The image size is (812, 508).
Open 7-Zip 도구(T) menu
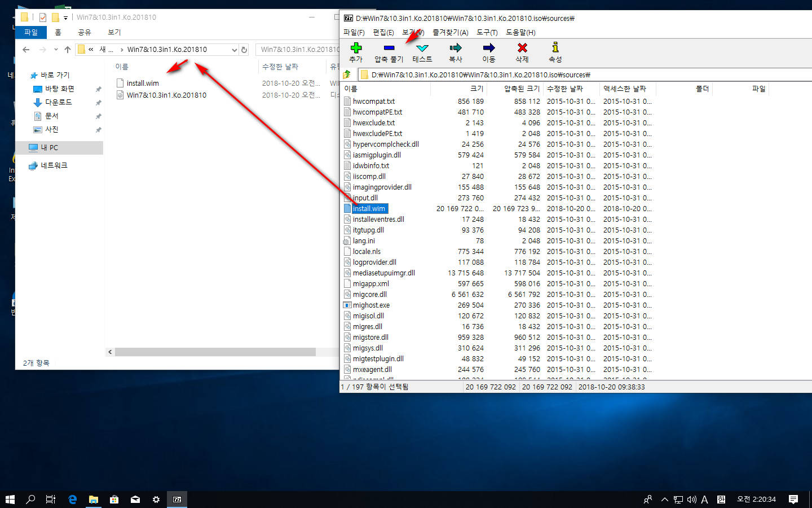point(487,32)
